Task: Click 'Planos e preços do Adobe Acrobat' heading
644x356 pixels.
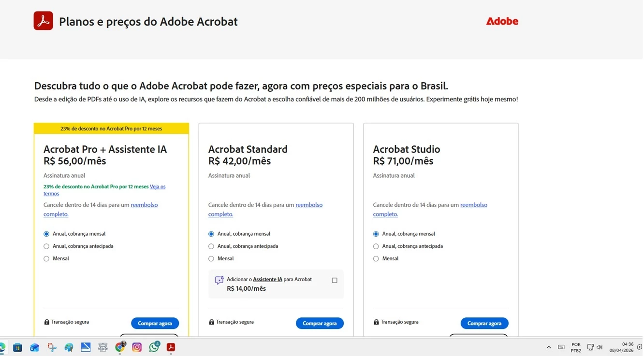Action: pyautogui.click(x=148, y=22)
